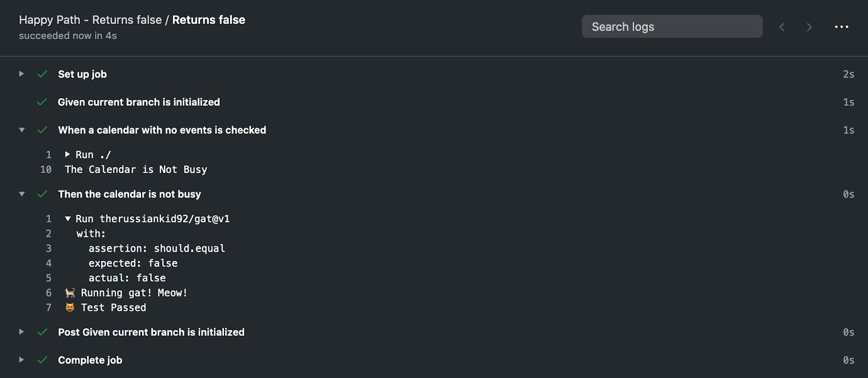Click the Happy Path - Returns false breadcrumb

[x=90, y=20]
